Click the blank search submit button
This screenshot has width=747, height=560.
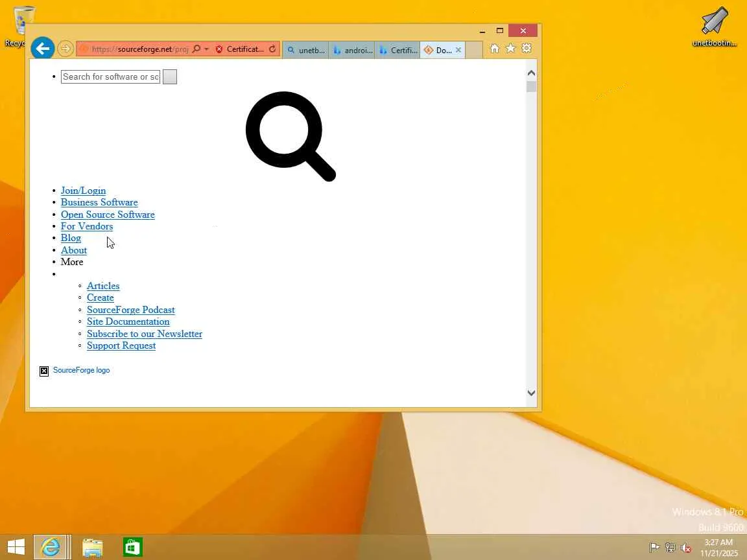pyautogui.click(x=170, y=76)
